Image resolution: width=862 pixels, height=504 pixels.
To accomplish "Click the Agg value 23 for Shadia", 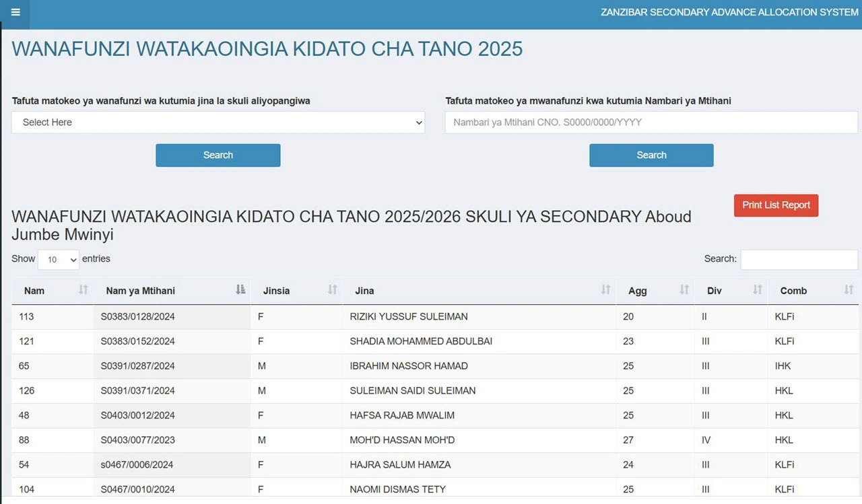I will [x=628, y=341].
